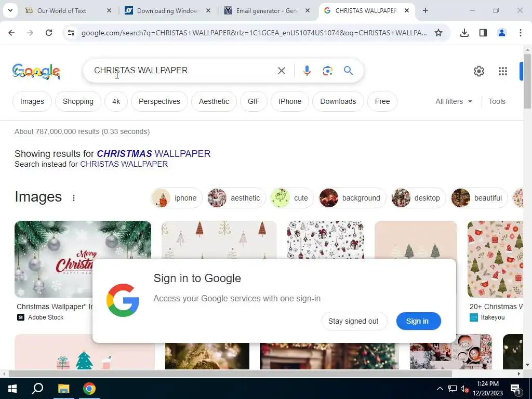Expand the All filters dropdown
This screenshot has height=399, width=532.
[x=454, y=101]
